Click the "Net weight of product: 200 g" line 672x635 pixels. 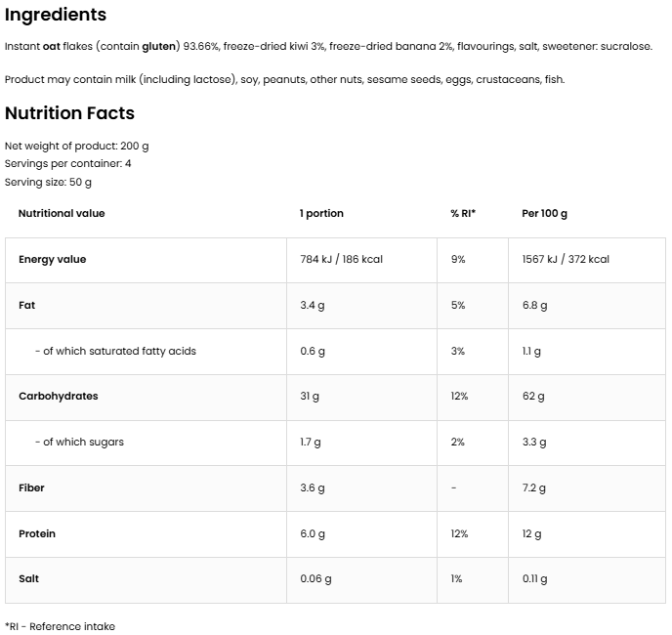click(77, 146)
